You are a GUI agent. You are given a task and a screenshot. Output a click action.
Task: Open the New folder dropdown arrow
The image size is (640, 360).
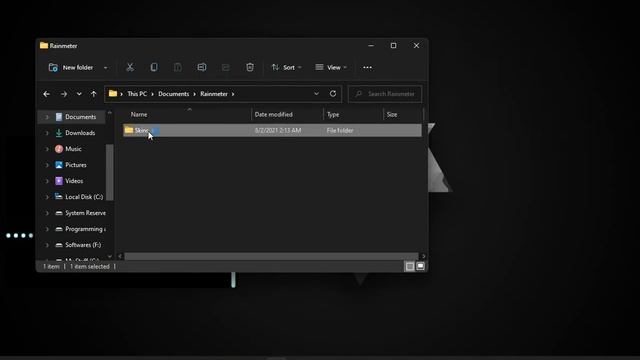(x=106, y=68)
